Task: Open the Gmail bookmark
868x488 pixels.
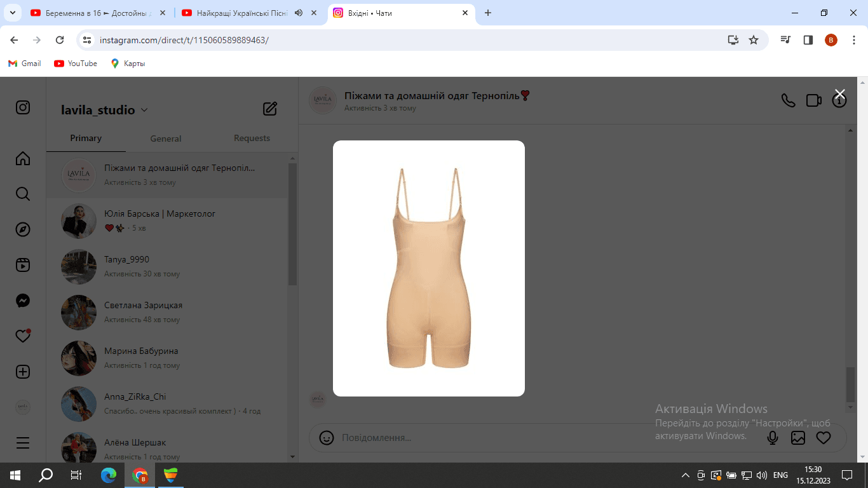Action: pos(25,64)
